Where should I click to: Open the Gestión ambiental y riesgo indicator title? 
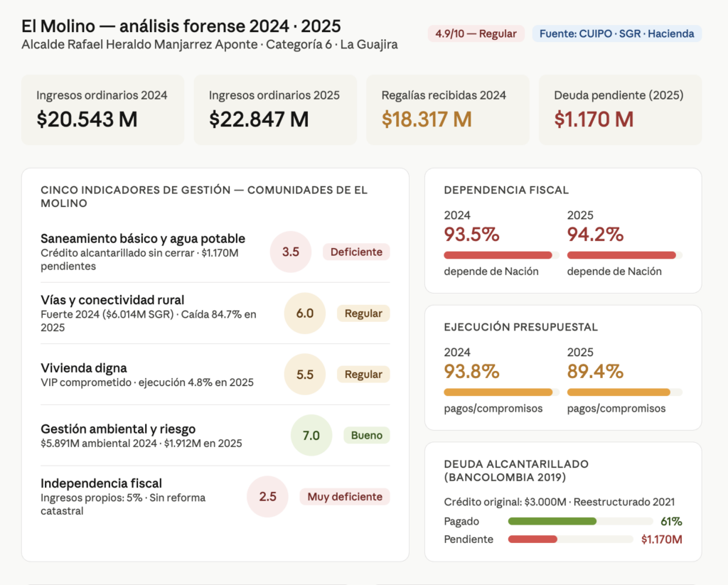(118, 429)
